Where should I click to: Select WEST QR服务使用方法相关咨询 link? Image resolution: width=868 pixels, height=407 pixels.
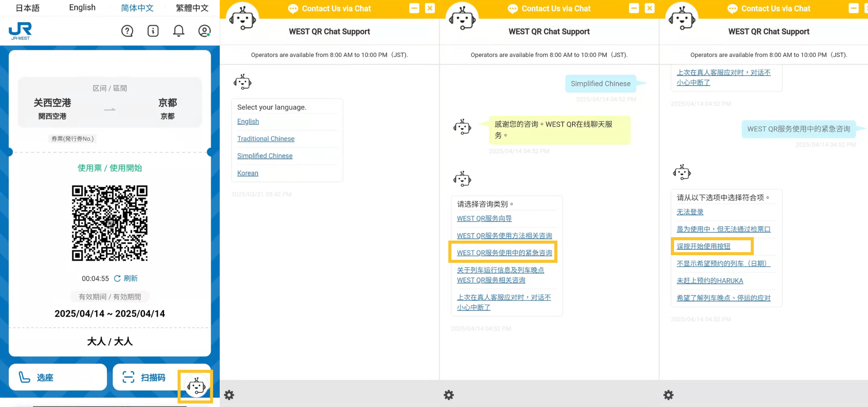point(505,236)
